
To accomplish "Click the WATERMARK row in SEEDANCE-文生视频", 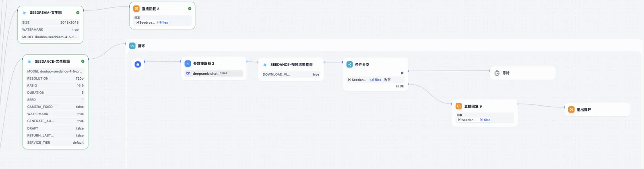I will click(56, 114).
